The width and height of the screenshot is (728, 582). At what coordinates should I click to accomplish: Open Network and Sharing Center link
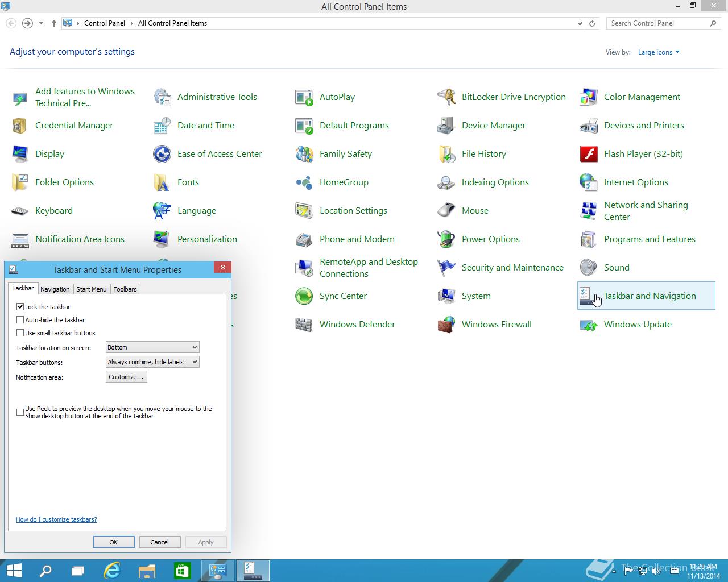point(646,211)
